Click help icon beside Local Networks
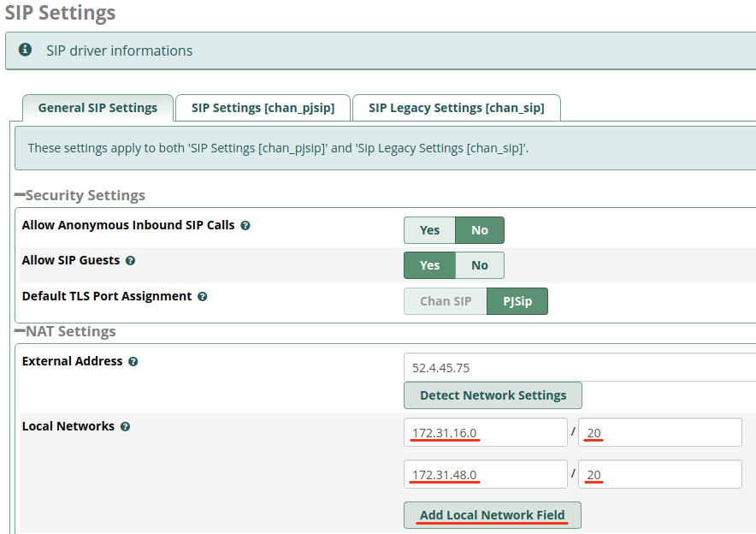The height and width of the screenshot is (534, 756). [125, 427]
